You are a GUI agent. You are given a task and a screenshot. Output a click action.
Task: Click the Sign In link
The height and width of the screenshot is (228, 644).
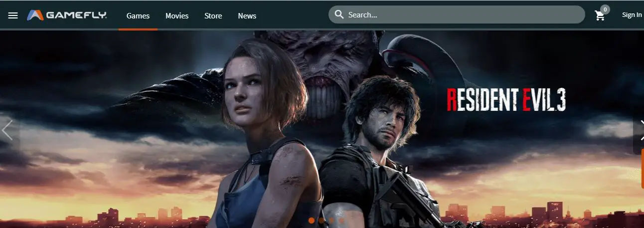(x=632, y=15)
